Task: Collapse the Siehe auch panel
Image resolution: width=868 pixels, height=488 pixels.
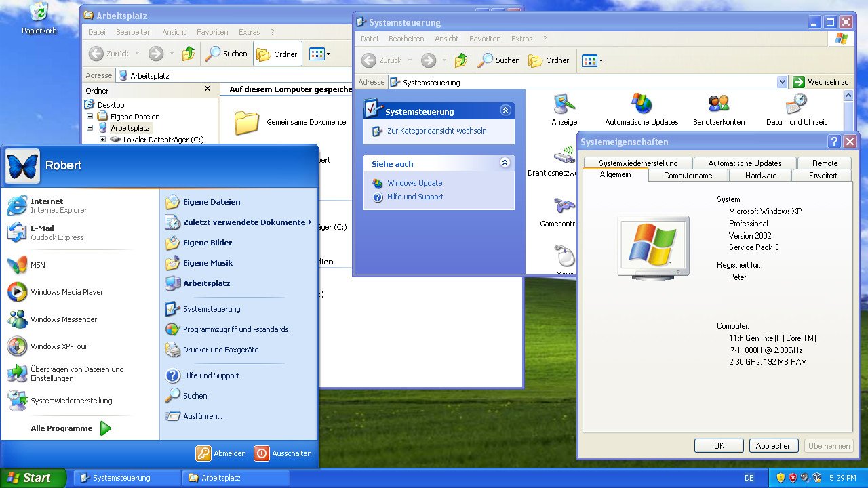Action: coord(505,163)
